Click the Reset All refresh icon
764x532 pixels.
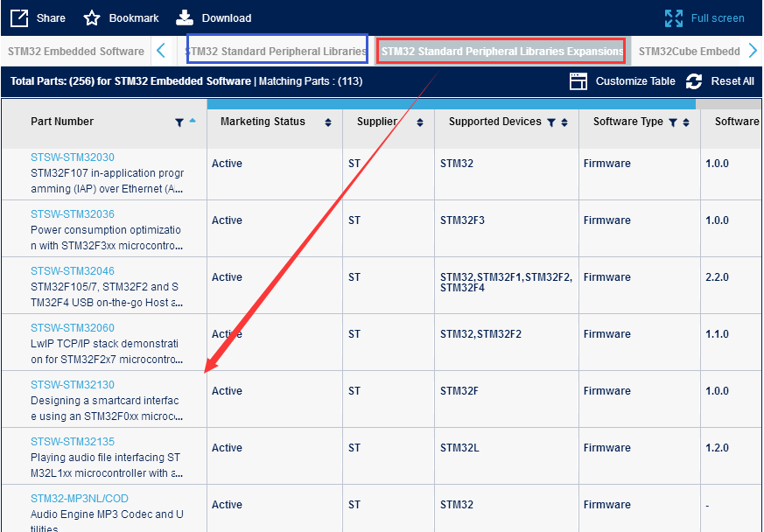[x=694, y=81]
